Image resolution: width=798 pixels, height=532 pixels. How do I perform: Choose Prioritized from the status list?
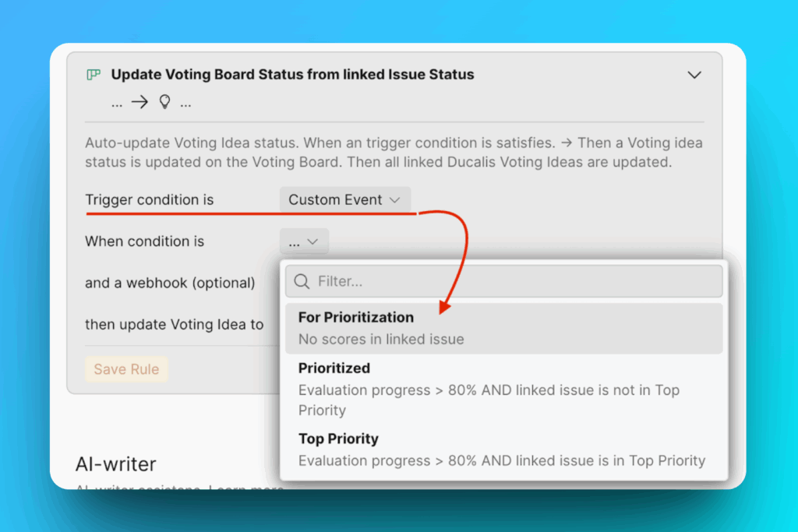[x=334, y=368]
